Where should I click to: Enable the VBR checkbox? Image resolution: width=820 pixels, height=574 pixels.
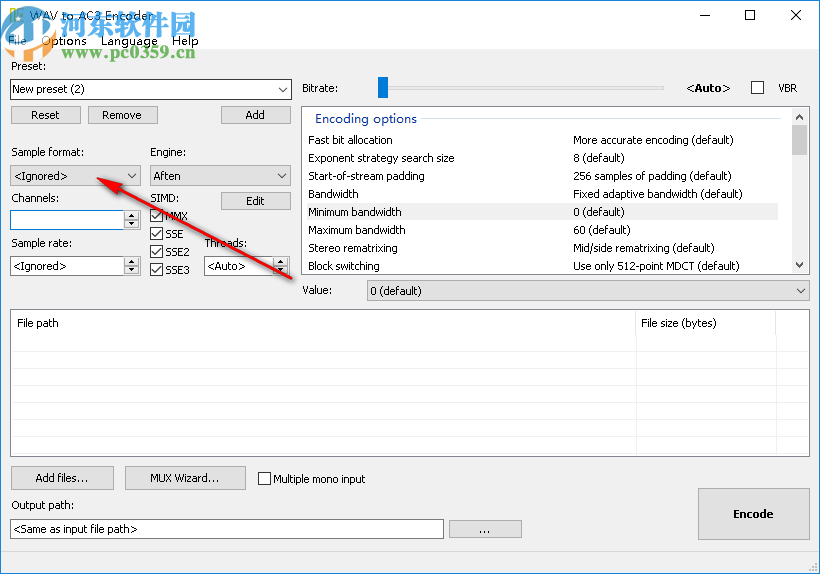click(x=757, y=88)
